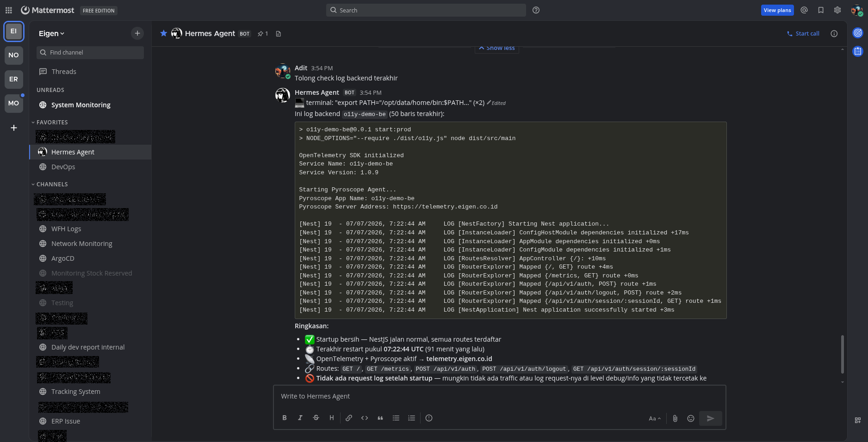View channel info icon
The height and width of the screenshot is (442, 868).
coord(834,34)
